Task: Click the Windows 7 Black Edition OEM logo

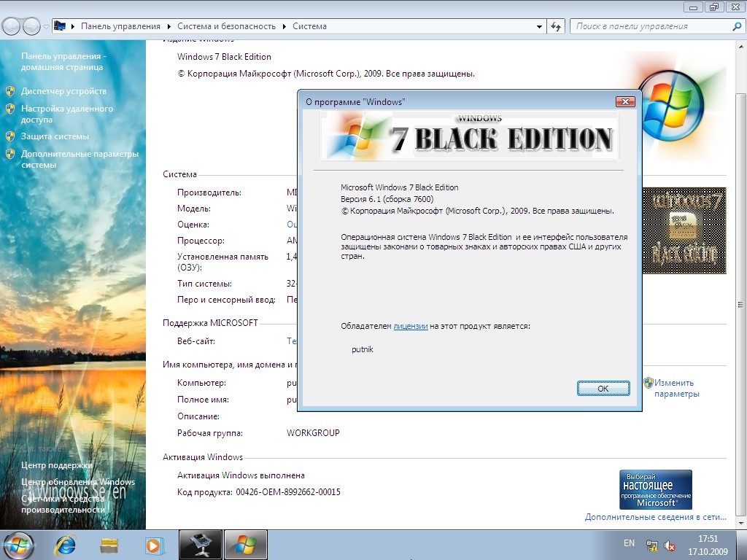Action: (x=684, y=230)
